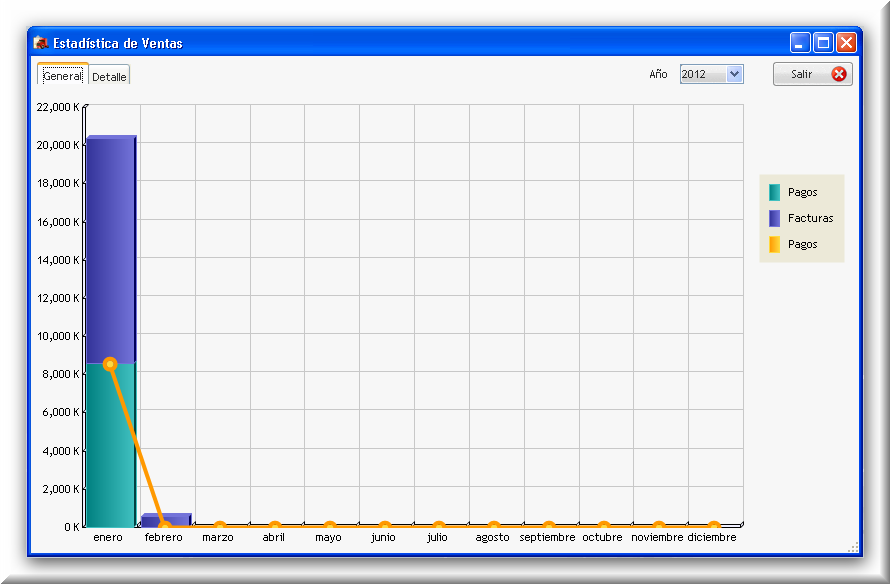Image resolution: width=890 pixels, height=584 pixels.
Task: Click the febrero axis label
Action: click(163, 537)
